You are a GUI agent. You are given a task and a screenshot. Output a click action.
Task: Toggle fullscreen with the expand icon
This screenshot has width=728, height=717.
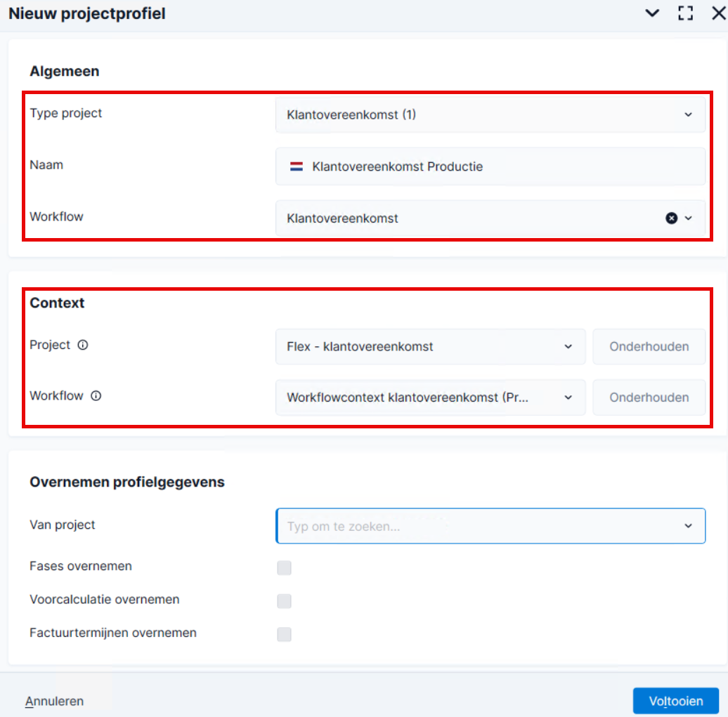pyautogui.click(x=685, y=13)
